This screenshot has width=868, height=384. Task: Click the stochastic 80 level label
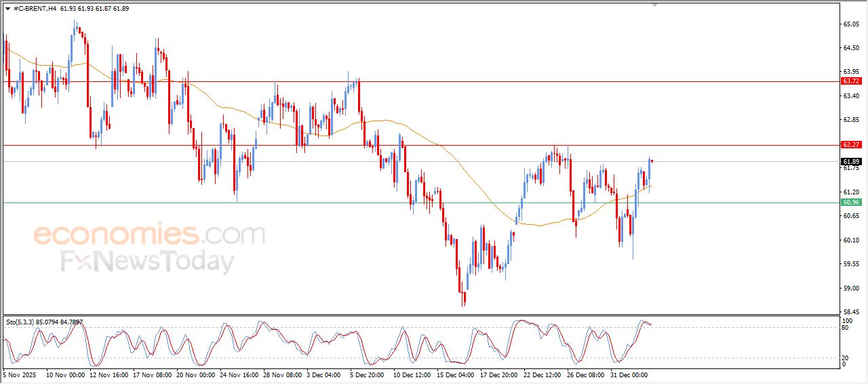pos(846,328)
